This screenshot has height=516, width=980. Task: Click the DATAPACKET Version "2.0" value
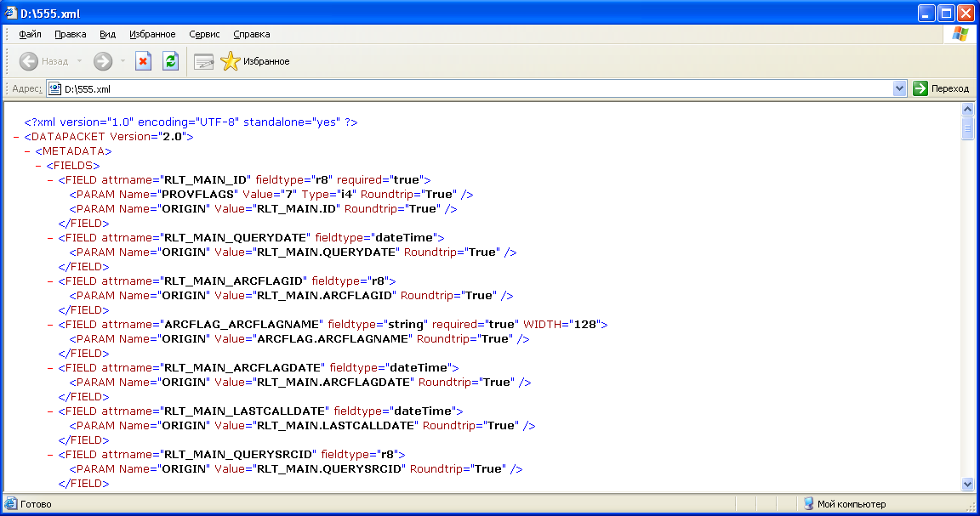[174, 137]
